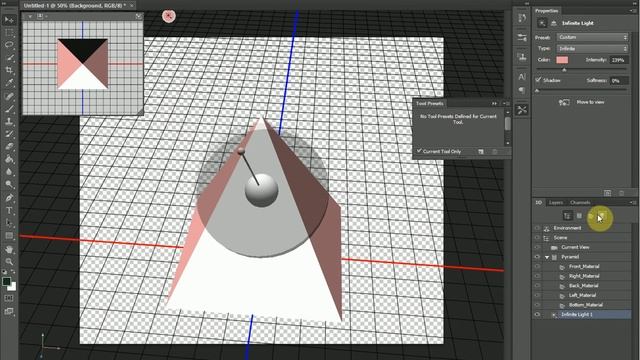Click the Move to view icon
Viewport: 640px width, 360px height.
(564, 102)
